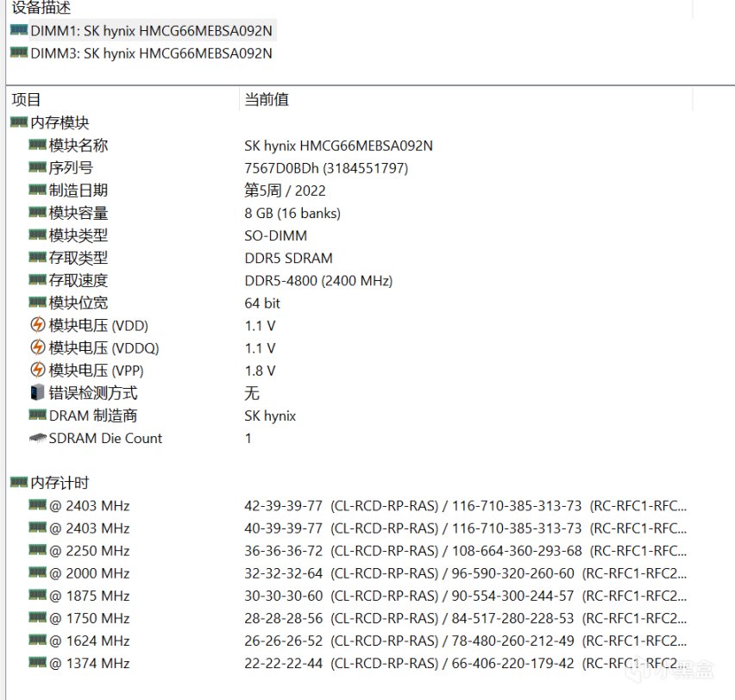Click icon beside 模块类型
Viewport: 735px width, 700px height.
pyautogui.click(x=37, y=234)
